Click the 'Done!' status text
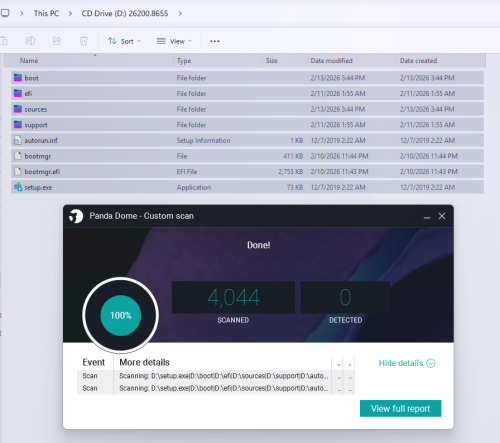500x443 pixels. pos(258,245)
